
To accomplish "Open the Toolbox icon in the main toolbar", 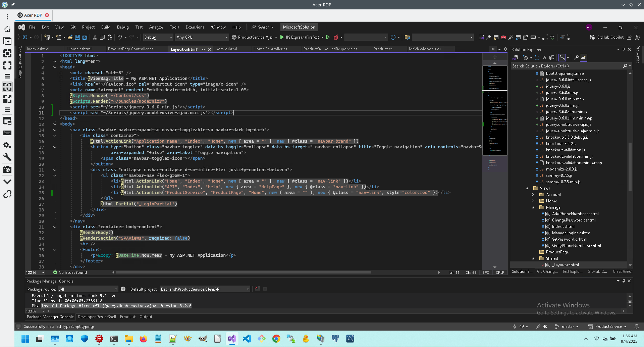I will click(x=503, y=37).
